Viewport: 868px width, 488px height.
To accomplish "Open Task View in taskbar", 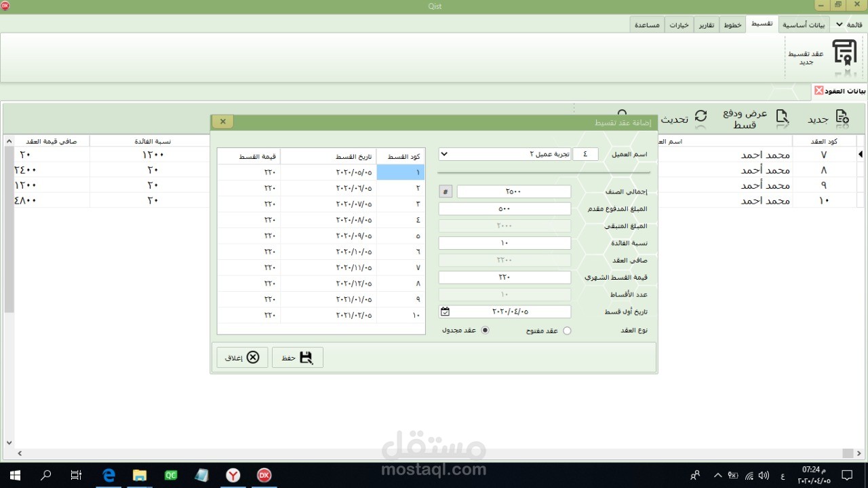I will pyautogui.click(x=77, y=475).
